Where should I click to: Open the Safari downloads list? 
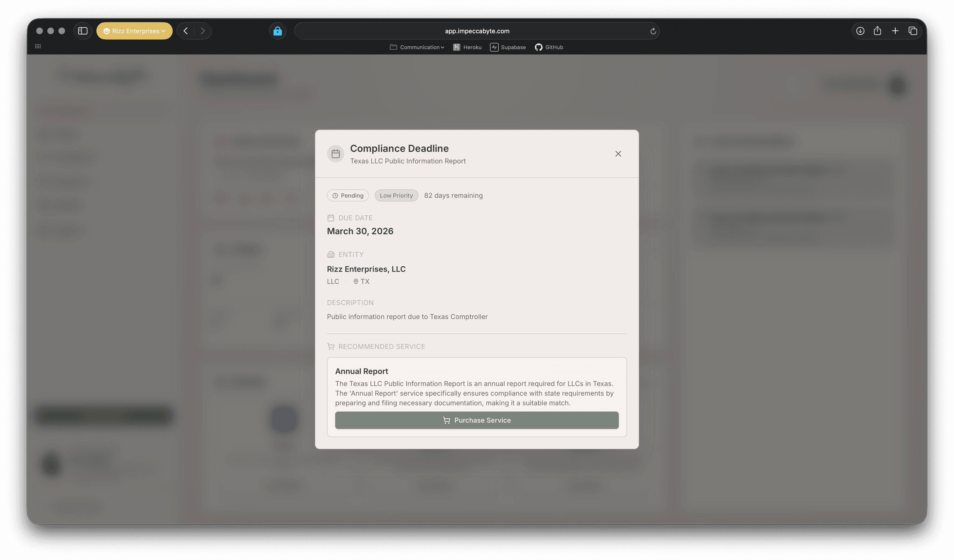coord(860,31)
